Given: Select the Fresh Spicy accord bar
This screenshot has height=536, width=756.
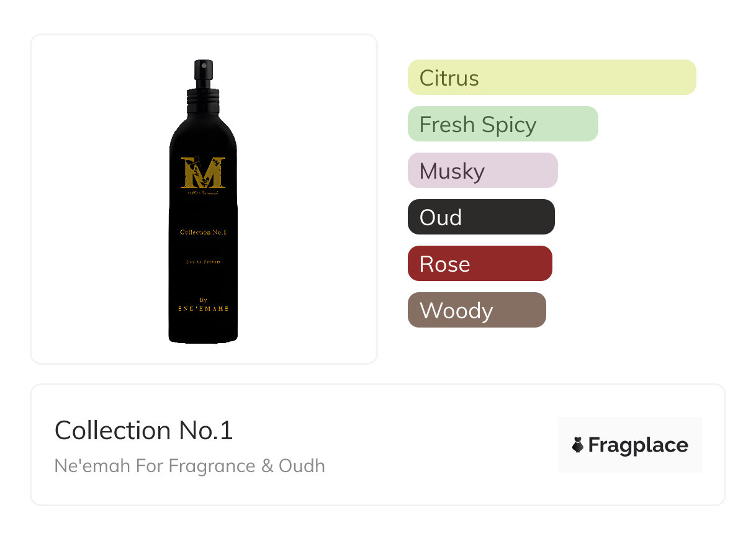Looking at the screenshot, I should [503, 124].
